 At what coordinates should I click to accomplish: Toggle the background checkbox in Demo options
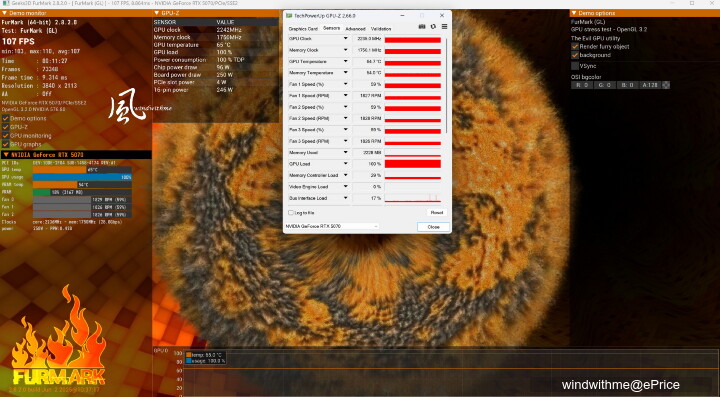click(574, 55)
